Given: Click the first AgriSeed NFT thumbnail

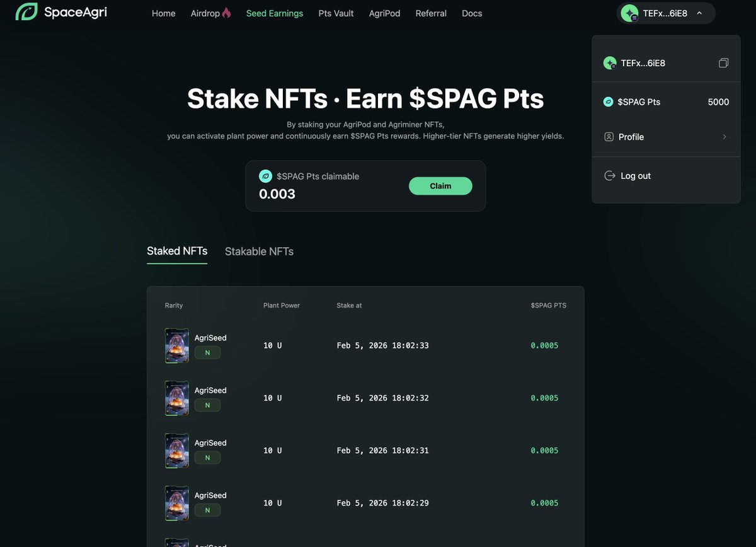Looking at the screenshot, I should tap(177, 345).
